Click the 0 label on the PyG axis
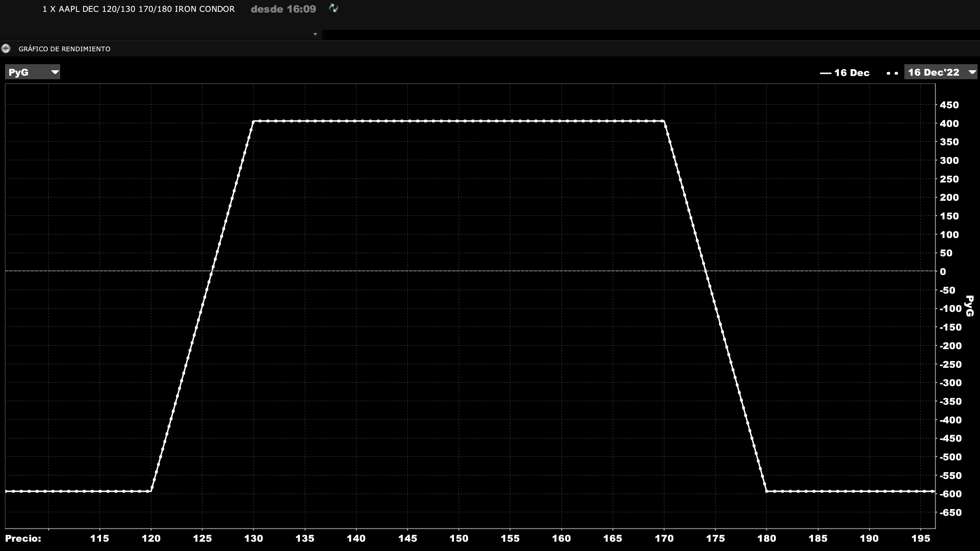980x551 pixels. [943, 271]
